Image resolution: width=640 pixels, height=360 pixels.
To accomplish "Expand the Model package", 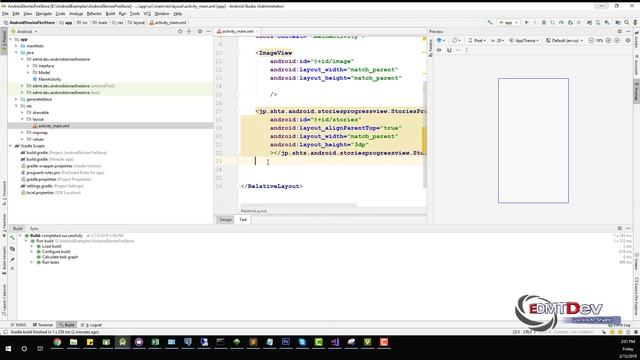I will click(28, 73).
